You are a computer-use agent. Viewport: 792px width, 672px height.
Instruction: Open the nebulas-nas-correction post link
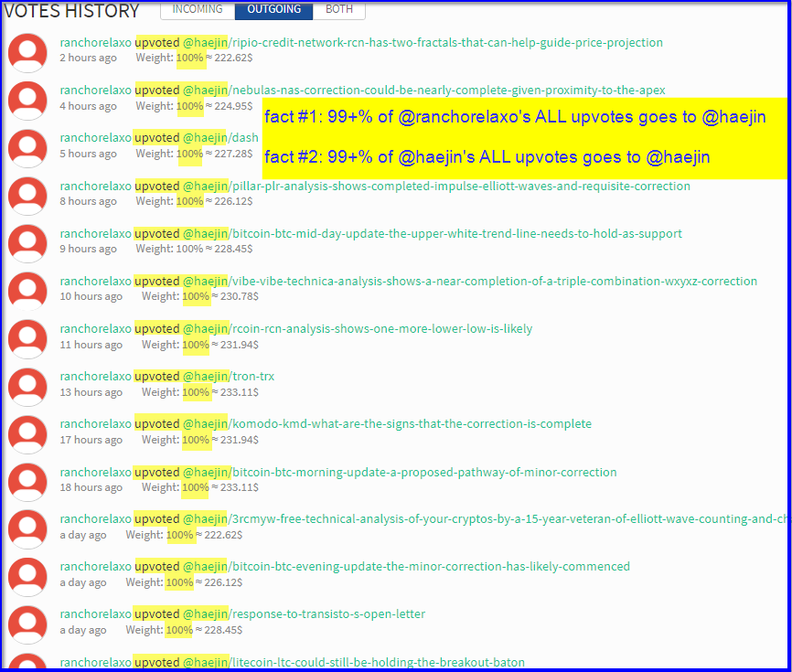(x=423, y=90)
